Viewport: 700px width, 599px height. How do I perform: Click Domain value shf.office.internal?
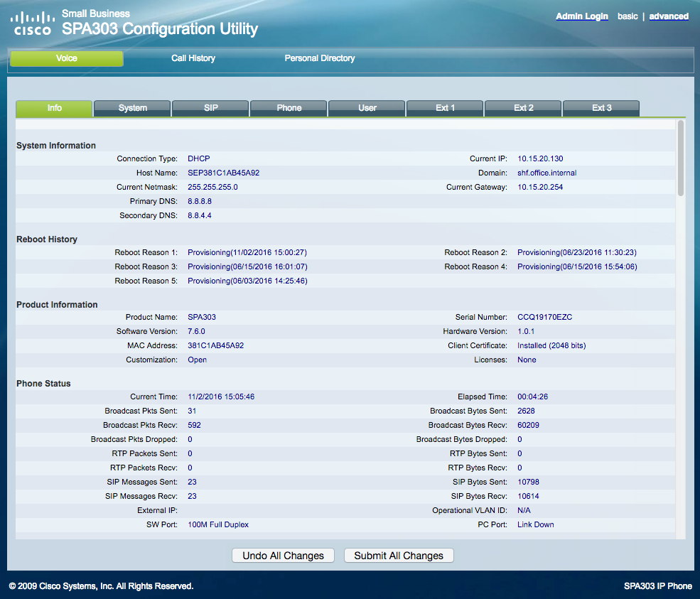pyautogui.click(x=547, y=173)
